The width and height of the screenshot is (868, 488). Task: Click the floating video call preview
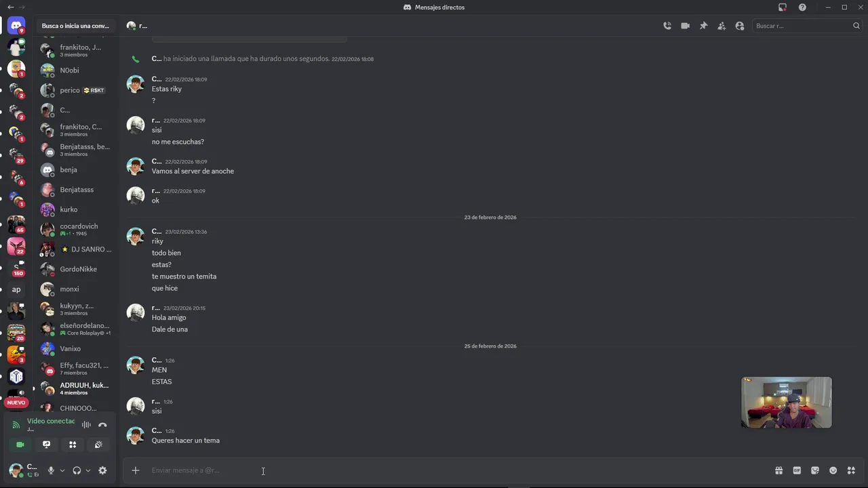tap(786, 402)
